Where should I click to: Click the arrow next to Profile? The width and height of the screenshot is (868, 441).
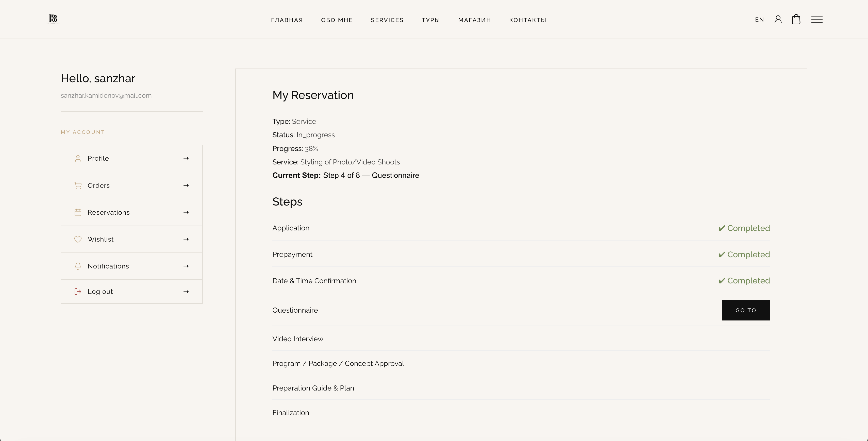pyautogui.click(x=186, y=158)
